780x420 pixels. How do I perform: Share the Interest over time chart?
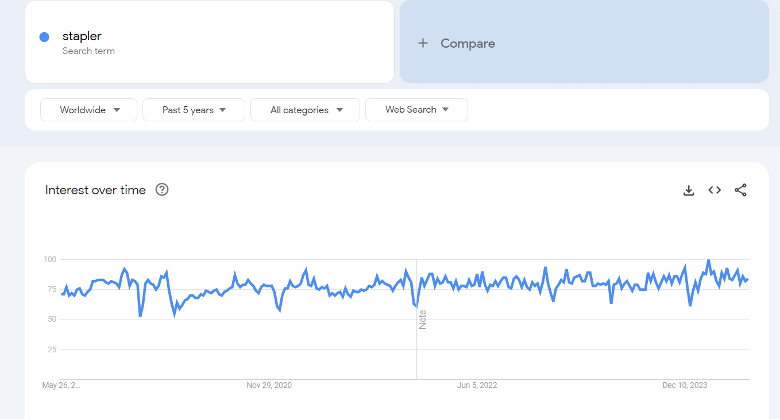740,190
